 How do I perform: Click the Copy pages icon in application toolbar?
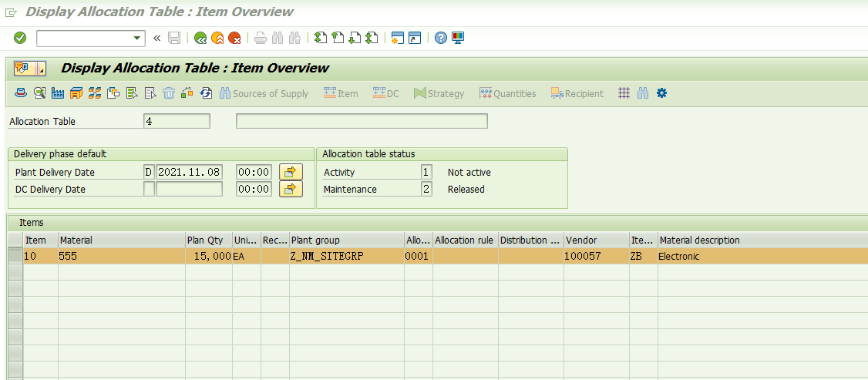click(x=113, y=93)
